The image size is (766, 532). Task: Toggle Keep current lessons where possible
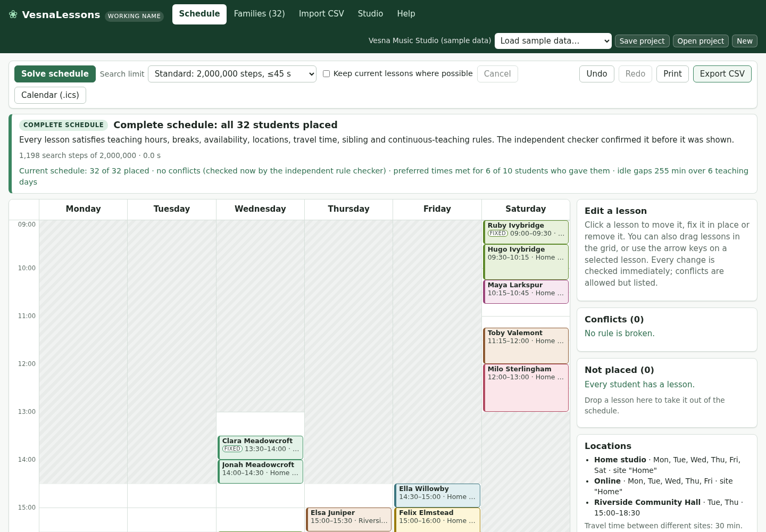(326, 74)
